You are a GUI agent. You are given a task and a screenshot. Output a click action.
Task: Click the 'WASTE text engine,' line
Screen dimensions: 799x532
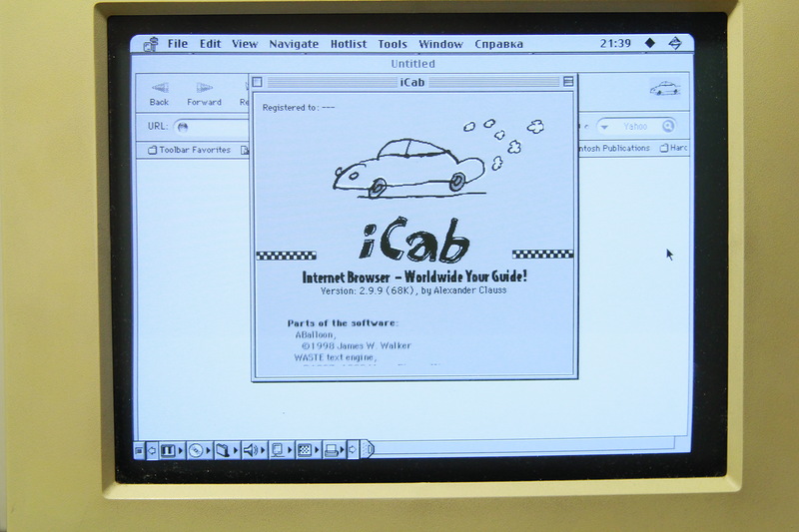pyautogui.click(x=336, y=358)
